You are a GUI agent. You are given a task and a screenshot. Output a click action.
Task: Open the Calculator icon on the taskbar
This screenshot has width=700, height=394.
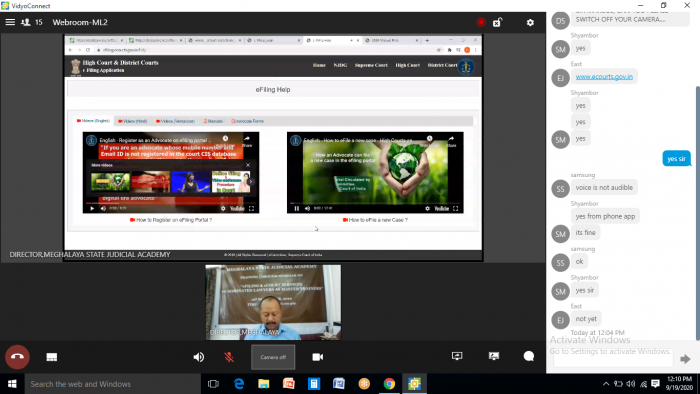point(314,384)
